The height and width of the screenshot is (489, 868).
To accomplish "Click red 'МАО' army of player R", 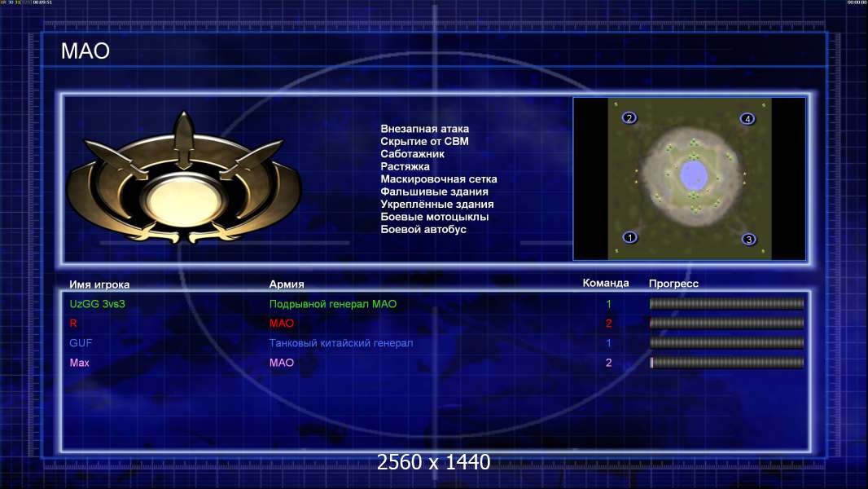I will pos(281,323).
